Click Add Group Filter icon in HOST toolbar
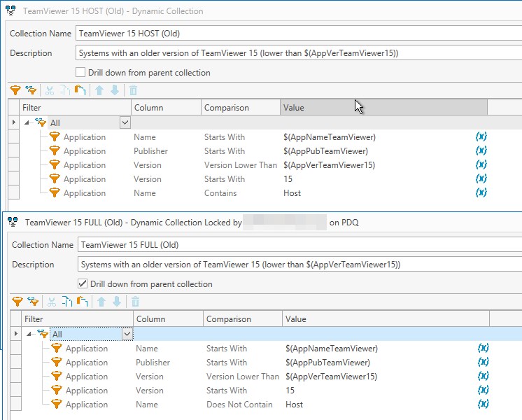The width and height of the screenshot is (522, 420). coord(31,90)
